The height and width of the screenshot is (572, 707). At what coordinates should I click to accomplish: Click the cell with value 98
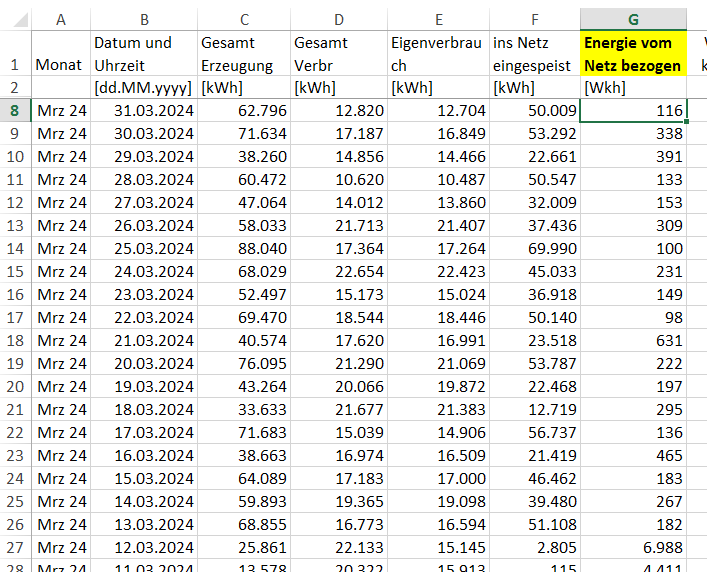click(x=633, y=317)
